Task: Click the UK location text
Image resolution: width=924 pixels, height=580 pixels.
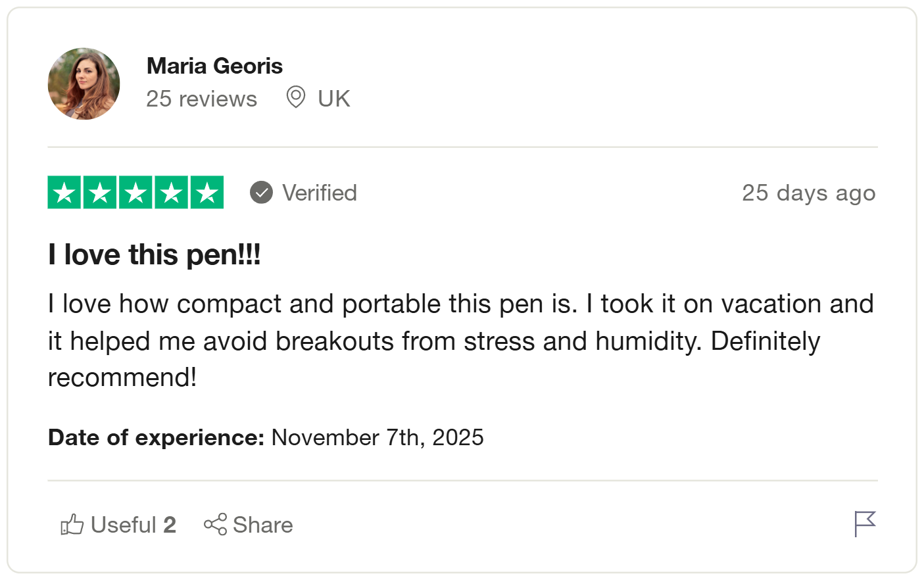Action: (333, 99)
